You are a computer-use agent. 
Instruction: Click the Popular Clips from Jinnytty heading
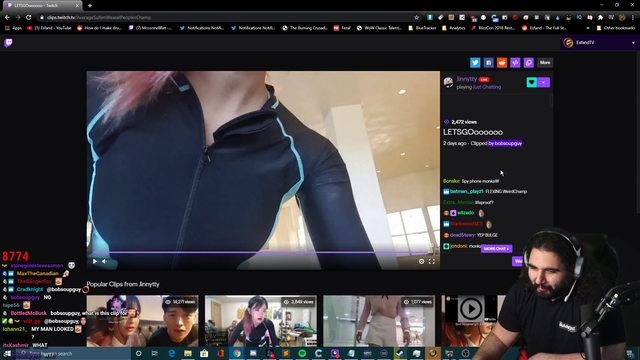tap(123, 284)
